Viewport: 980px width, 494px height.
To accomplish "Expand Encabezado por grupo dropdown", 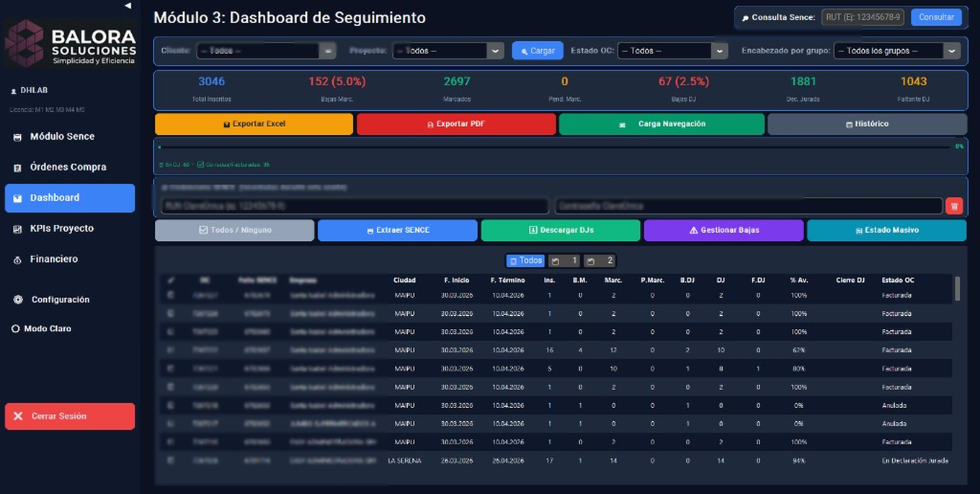I will click(897, 51).
